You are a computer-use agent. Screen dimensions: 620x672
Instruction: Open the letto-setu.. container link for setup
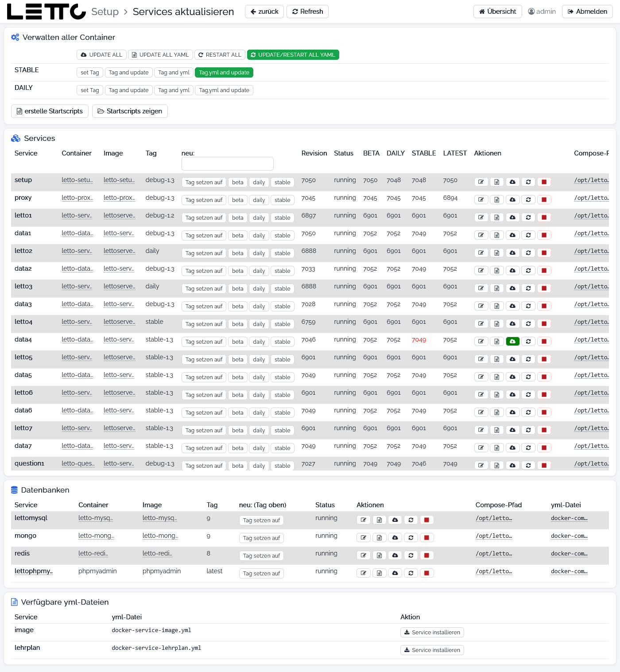[x=77, y=180]
